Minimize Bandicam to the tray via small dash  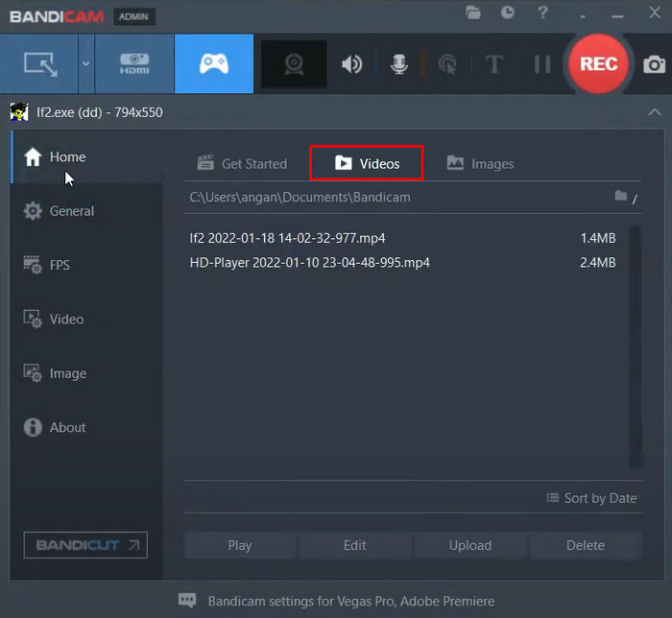point(583,17)
